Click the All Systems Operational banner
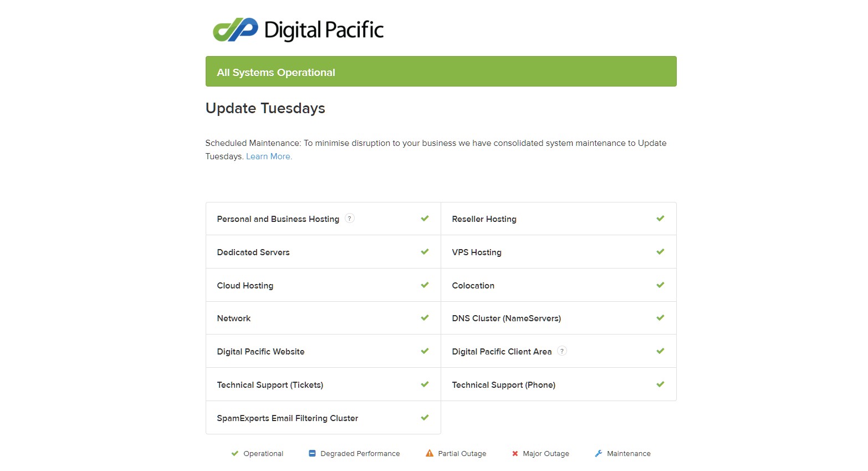The image size is (868, 471). click(x=441, y=72)
